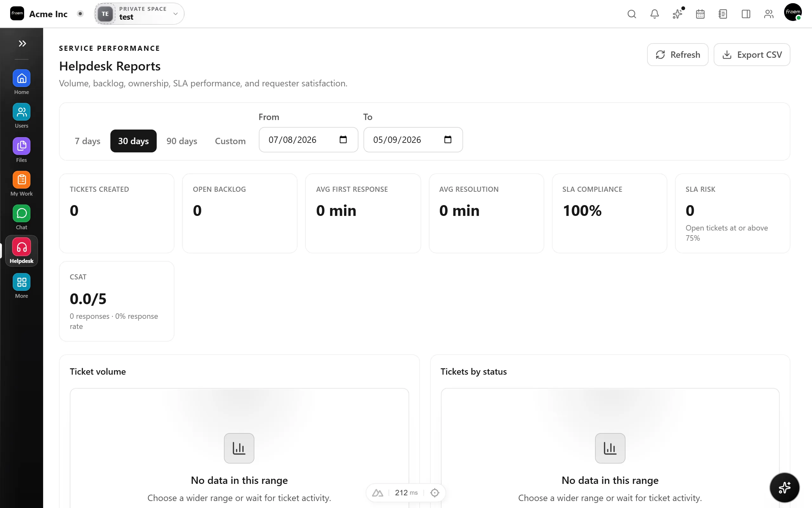Click the SLA Compliance 100% value
This screenshot has height=508, width=812.
582,211
